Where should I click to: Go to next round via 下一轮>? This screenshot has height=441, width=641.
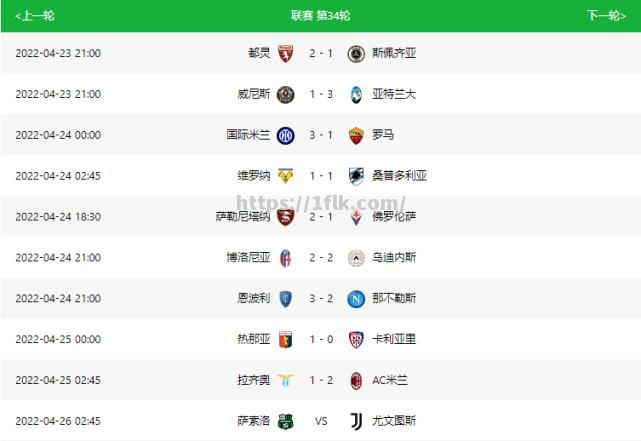click(607, 16)
